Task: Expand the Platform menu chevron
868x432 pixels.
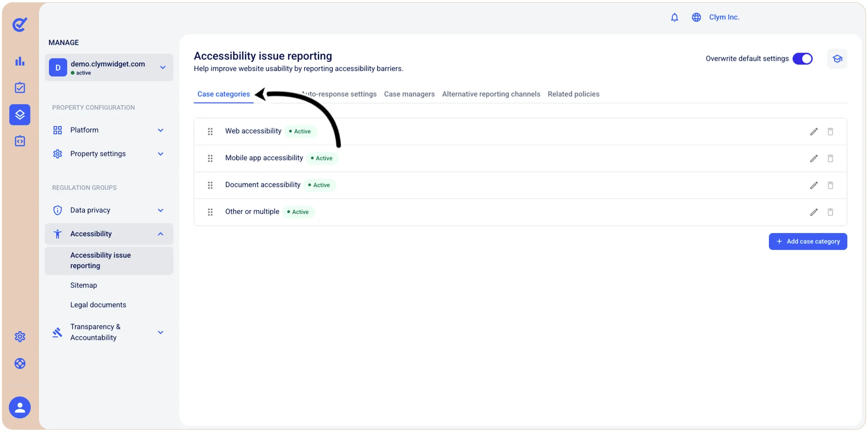Action: pos(160,130)
